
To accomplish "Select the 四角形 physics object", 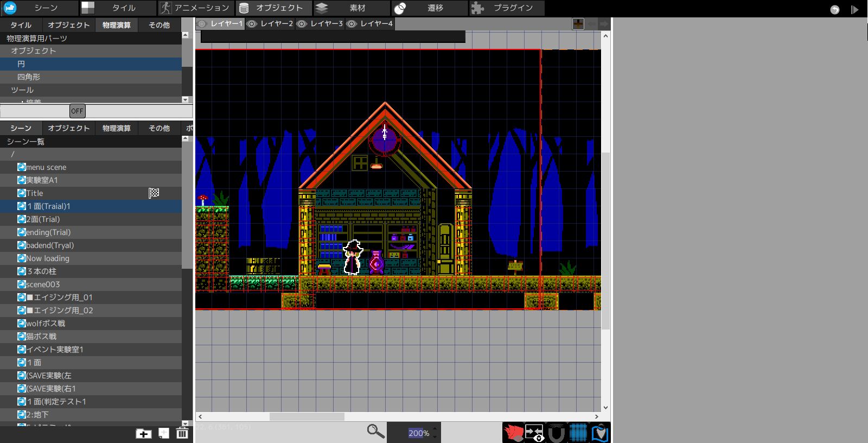I will coord(29,77).
